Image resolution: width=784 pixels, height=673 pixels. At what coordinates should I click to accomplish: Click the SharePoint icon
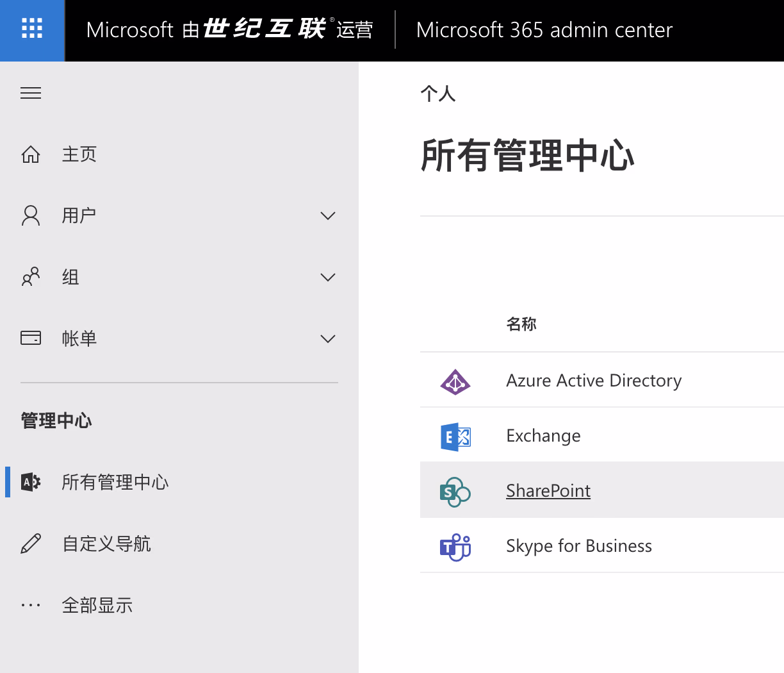click(x=455, y=492)
